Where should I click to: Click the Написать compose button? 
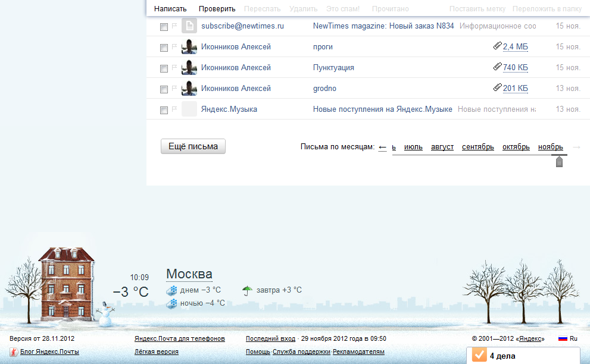(170, 9)
